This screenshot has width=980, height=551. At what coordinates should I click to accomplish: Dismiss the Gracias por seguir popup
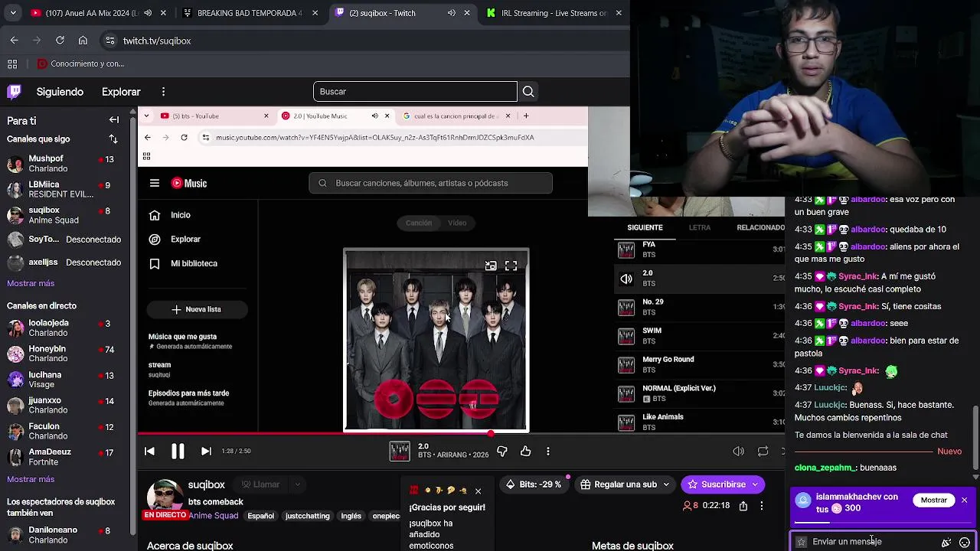[478, 491]
